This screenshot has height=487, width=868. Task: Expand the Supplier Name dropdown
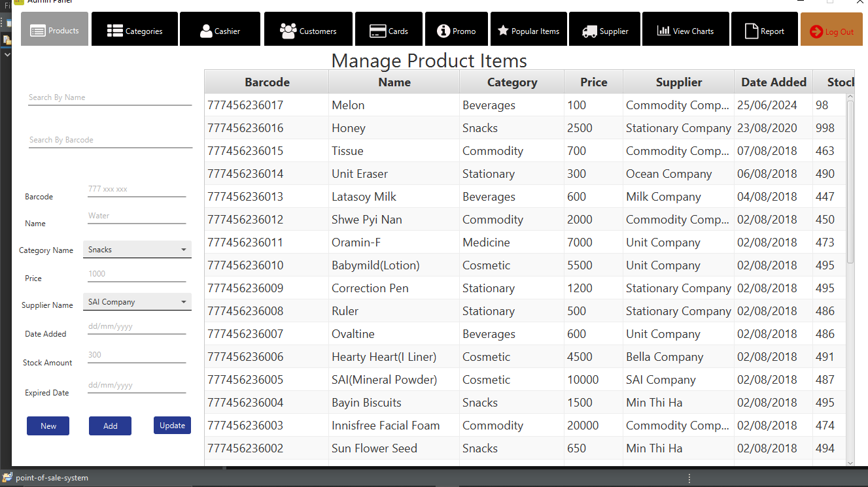(x=183, y=302)
